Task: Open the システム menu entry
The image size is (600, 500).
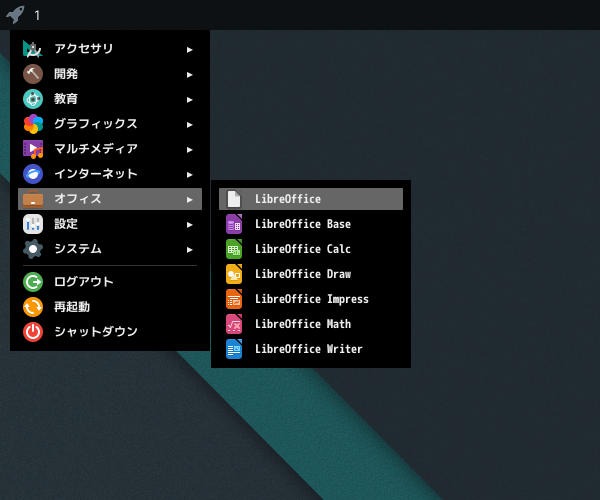Action: [x=110, y=249]
